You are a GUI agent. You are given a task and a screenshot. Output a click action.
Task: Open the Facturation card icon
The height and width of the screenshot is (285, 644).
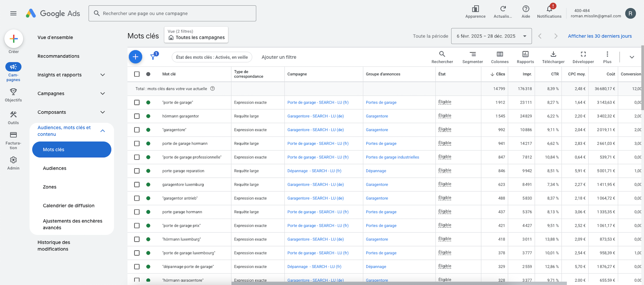tap(13, 135)
